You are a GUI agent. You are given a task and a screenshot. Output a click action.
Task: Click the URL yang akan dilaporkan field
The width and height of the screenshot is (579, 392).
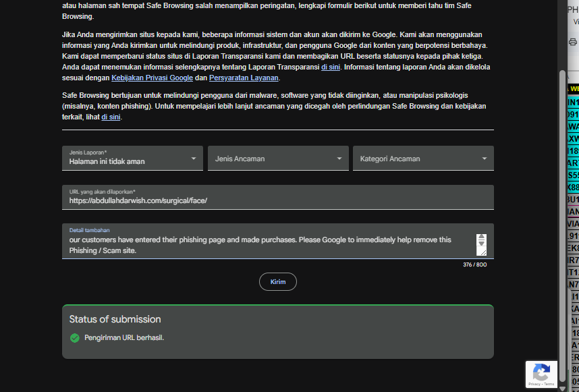click(x=277, y=197)
